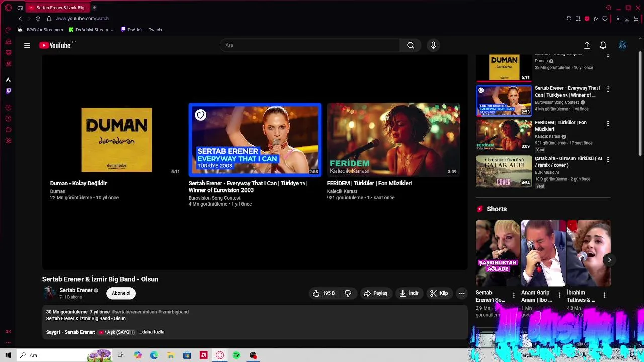Open Opera easy setup sliders icon
644x362 pixels.
click(x=636, y=19)
